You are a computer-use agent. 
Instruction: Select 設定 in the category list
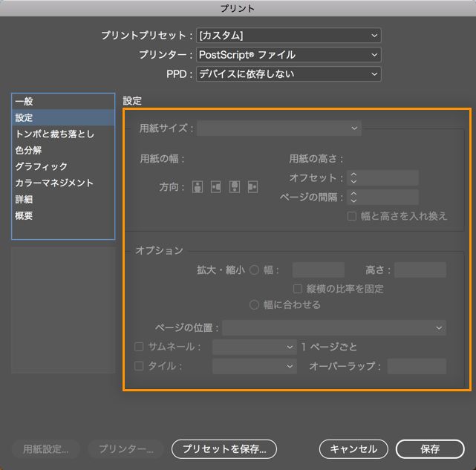[x=63, y=117]
